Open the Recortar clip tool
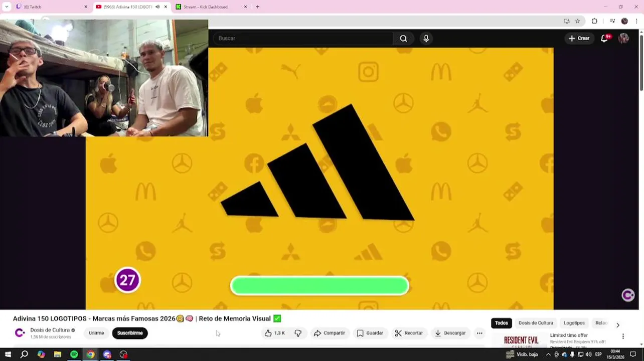This screenshot has height=361, width=644. tap(409, 333)
